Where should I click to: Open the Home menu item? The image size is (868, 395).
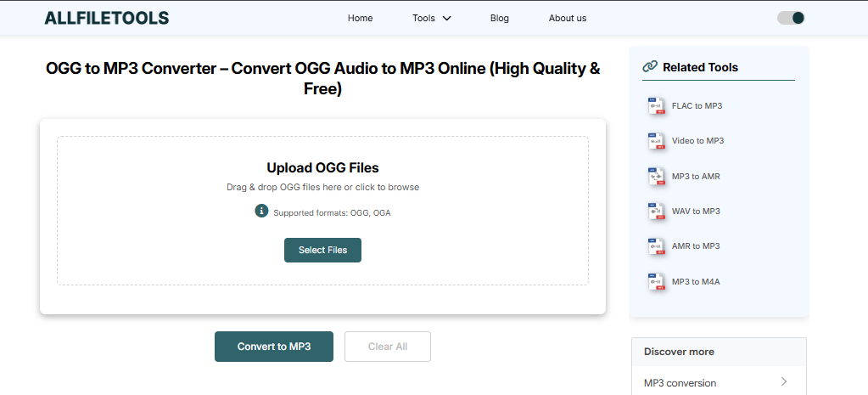pyautogui.click(x=360, y=18)
